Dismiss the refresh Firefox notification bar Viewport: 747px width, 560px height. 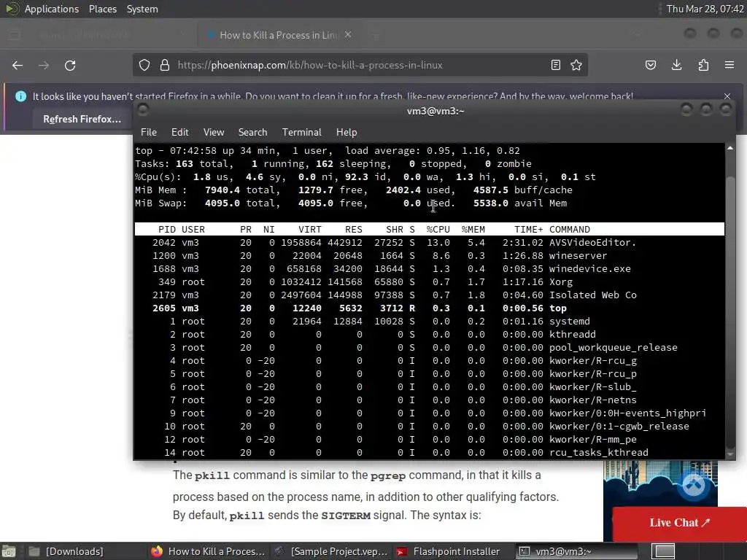[727, 96]
